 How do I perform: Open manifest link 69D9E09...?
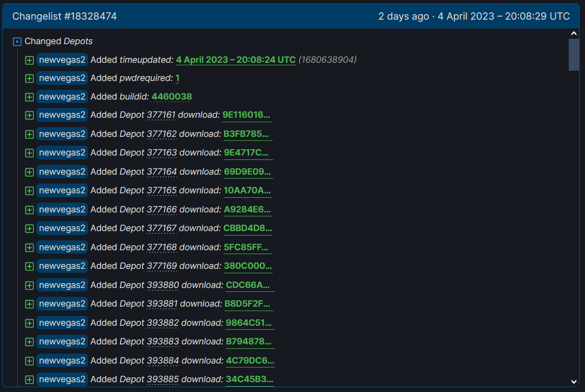[248, 171]
